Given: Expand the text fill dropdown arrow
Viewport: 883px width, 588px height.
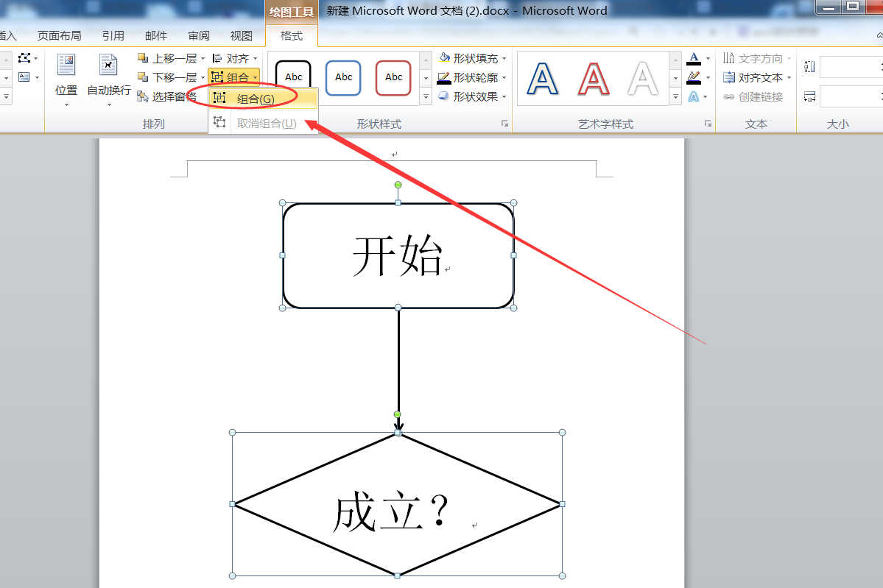Looking at the screenshot, I should pos(708,59).
